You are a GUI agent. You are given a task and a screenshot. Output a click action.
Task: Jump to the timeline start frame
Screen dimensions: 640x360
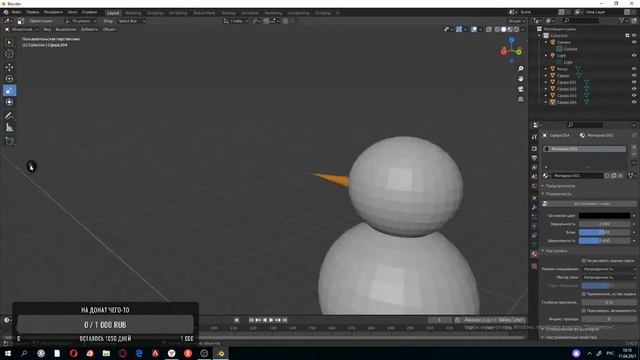click(x=251, y=320)
